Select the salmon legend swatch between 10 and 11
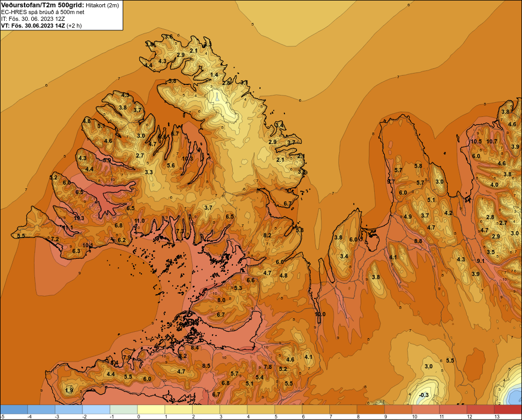 coord(426,410)
